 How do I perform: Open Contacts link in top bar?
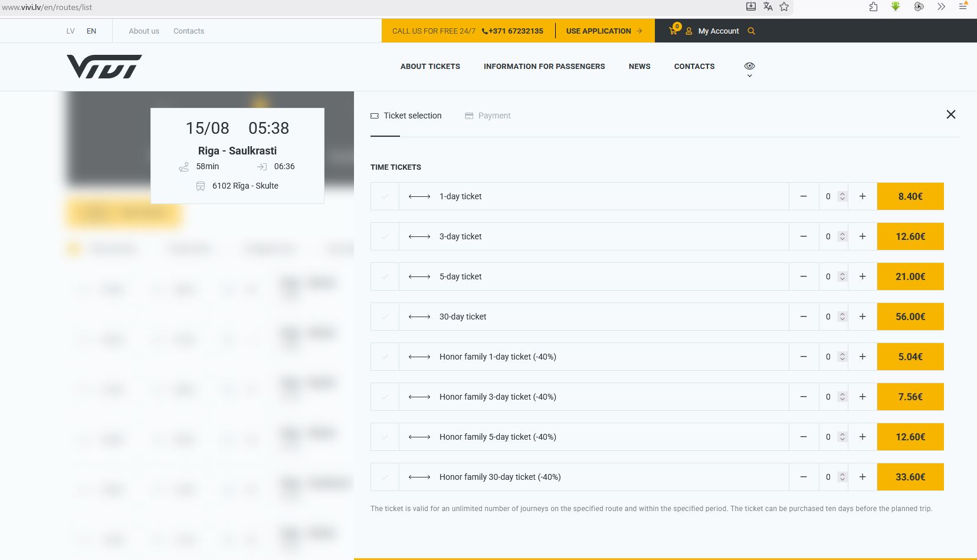click(x=189, y=31)
